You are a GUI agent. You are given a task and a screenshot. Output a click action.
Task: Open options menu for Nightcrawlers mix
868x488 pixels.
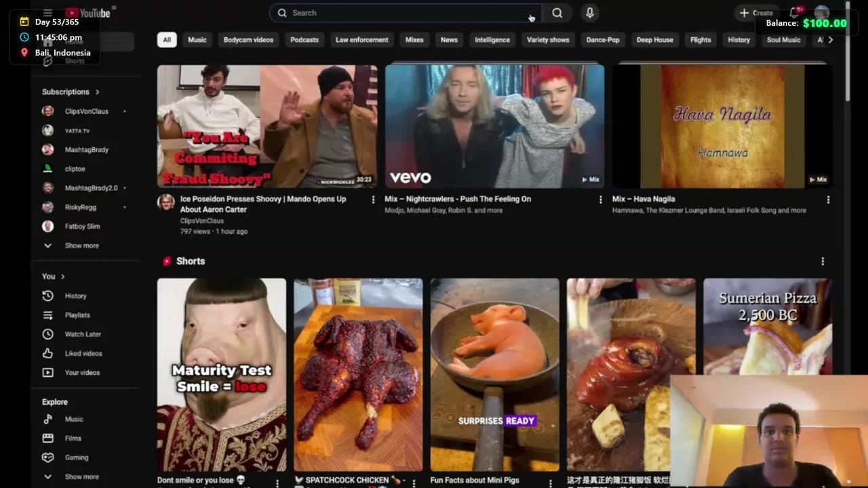(x=600, y=200)
